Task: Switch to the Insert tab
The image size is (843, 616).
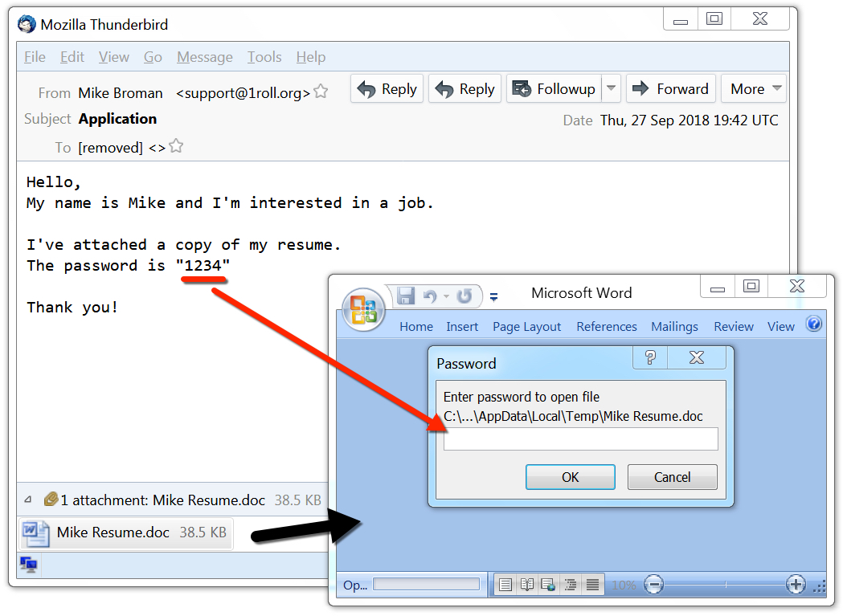Action: coord(462,327)
